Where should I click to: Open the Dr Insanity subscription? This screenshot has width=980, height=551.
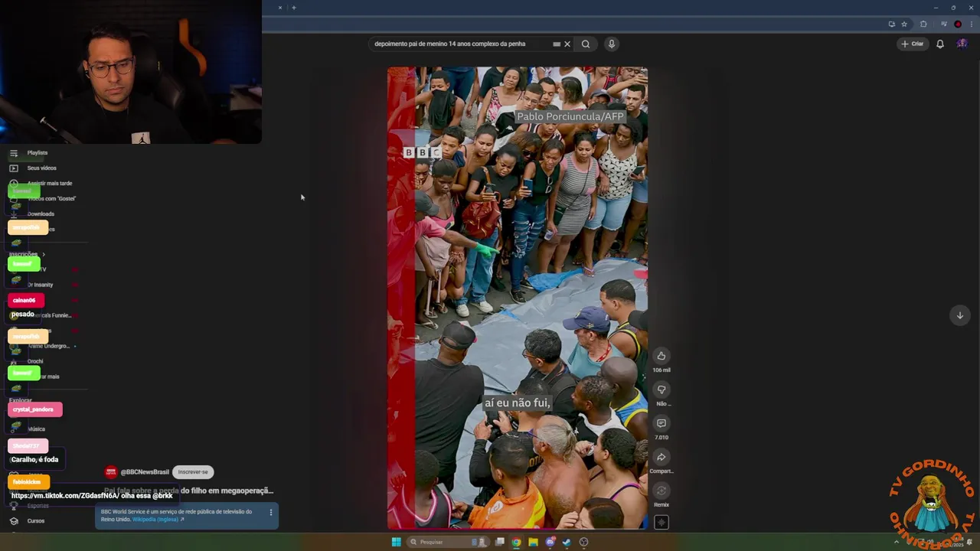(40, 285)
